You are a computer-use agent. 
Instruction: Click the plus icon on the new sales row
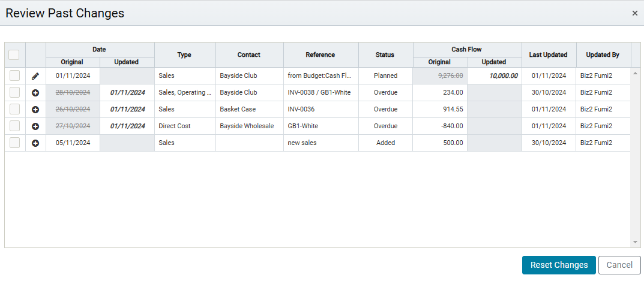(x=35, y=143)
